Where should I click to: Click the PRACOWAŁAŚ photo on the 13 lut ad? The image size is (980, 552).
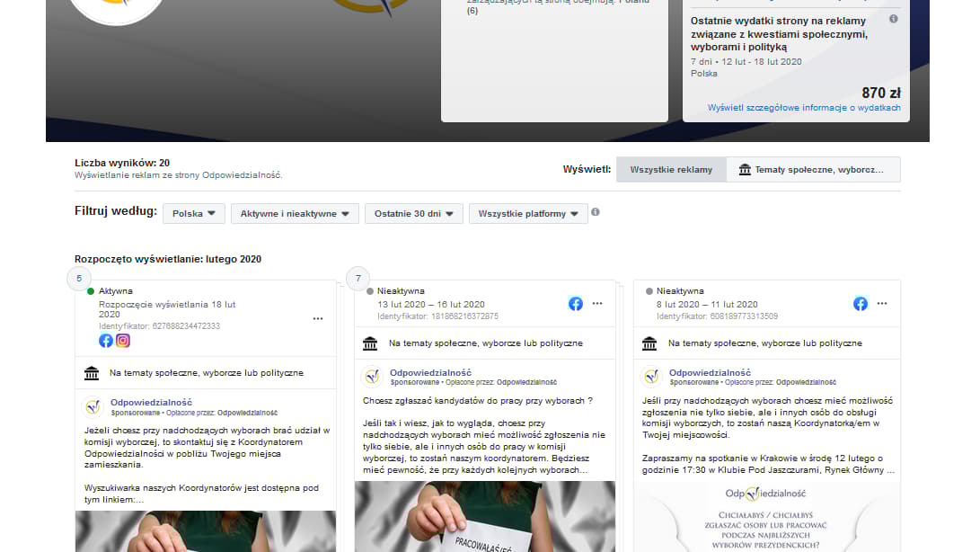coord(485,516)
